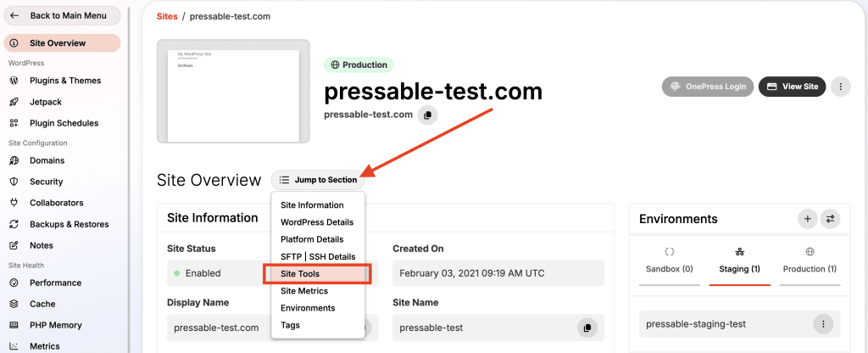Jump to SFTP | SSH Details section
Screen dimensions: 868x353
click(x=318, y=256)
